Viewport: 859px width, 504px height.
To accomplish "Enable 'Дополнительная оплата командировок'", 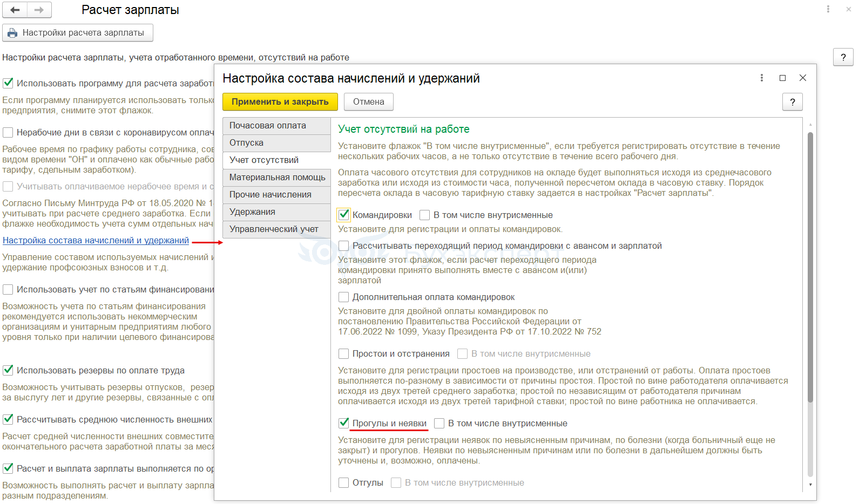I will [343, 297].
